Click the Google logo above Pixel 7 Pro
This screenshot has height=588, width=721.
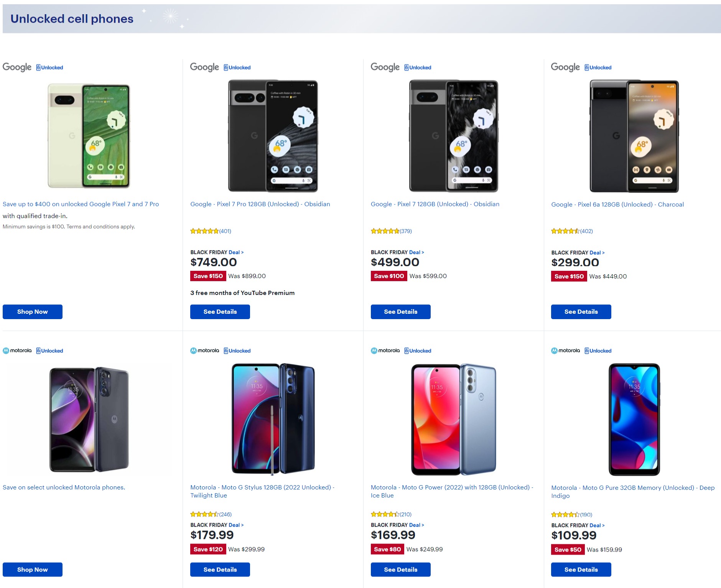point(204,67)
